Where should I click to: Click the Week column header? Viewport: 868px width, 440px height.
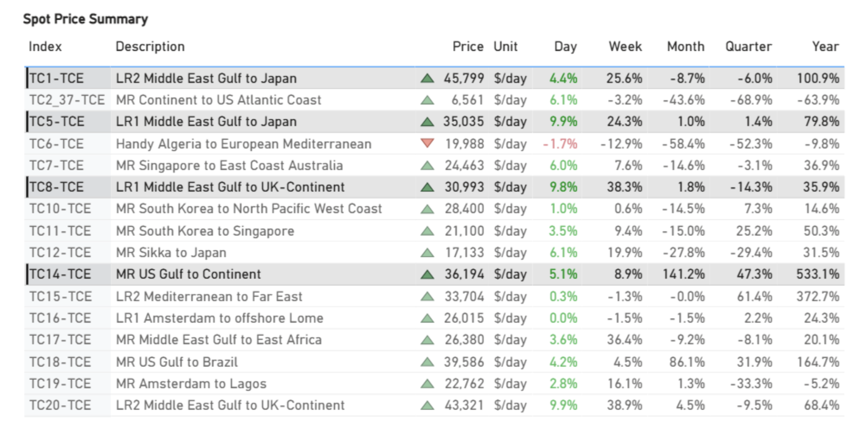point(625,47)
